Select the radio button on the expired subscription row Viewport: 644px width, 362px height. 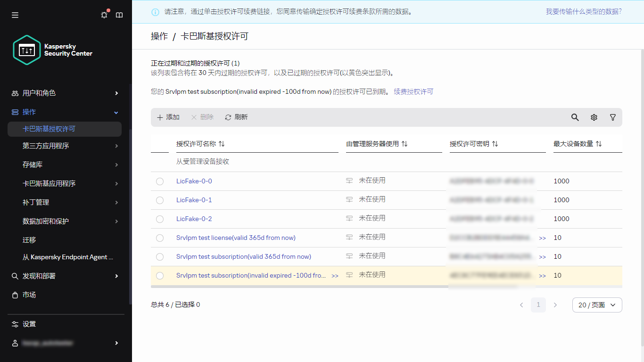click(159, 275)
